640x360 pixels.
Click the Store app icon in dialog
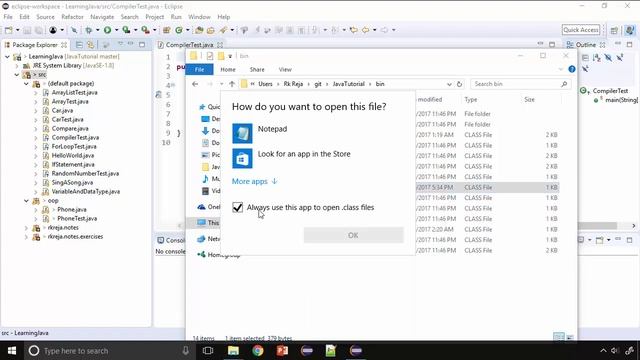pyautogui.click(x=242, y=158)
